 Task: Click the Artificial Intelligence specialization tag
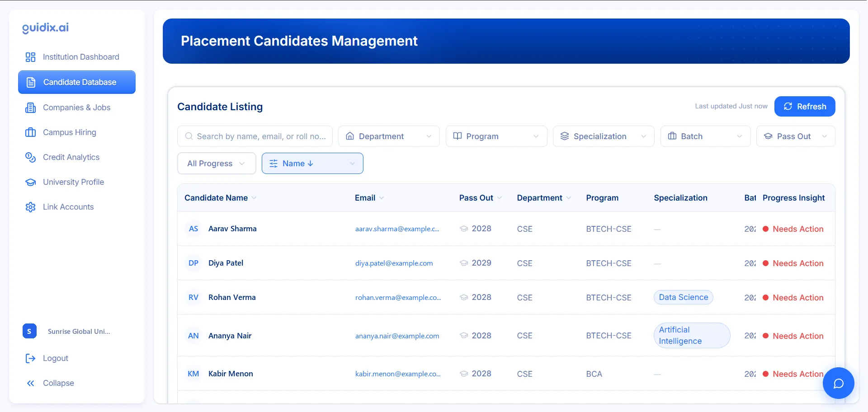tap(692, 335)
